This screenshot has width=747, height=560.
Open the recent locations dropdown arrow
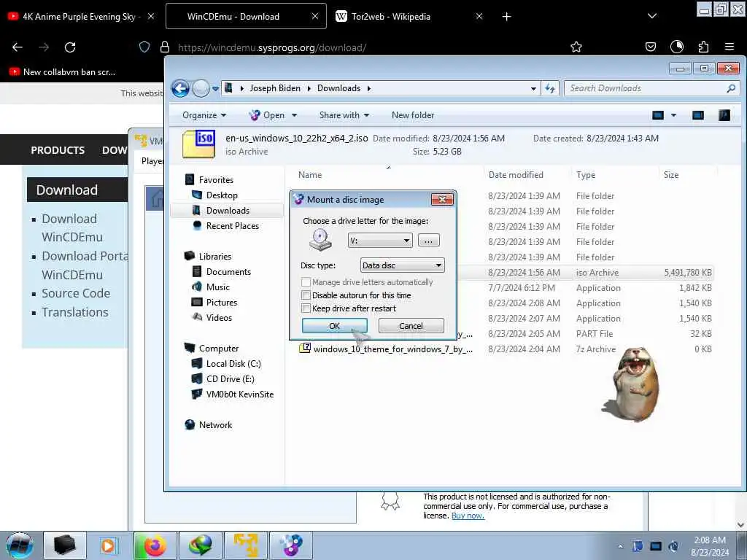(215, 88)
